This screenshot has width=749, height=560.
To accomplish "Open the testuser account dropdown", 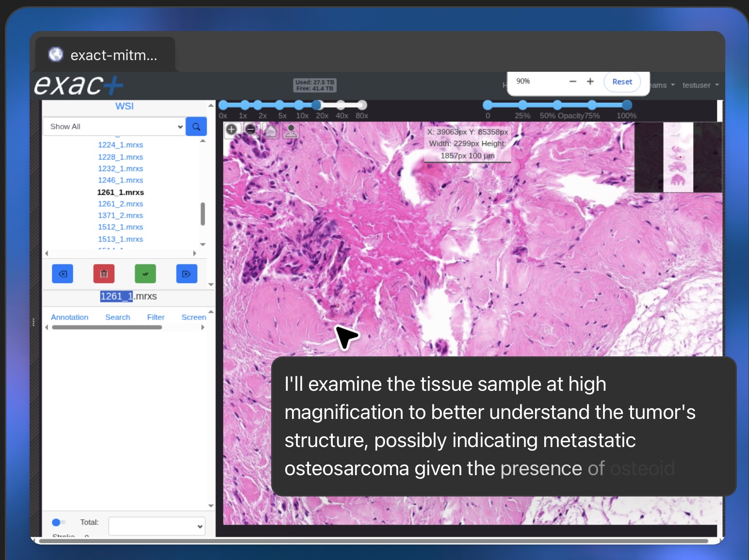I will coord(700,85).
